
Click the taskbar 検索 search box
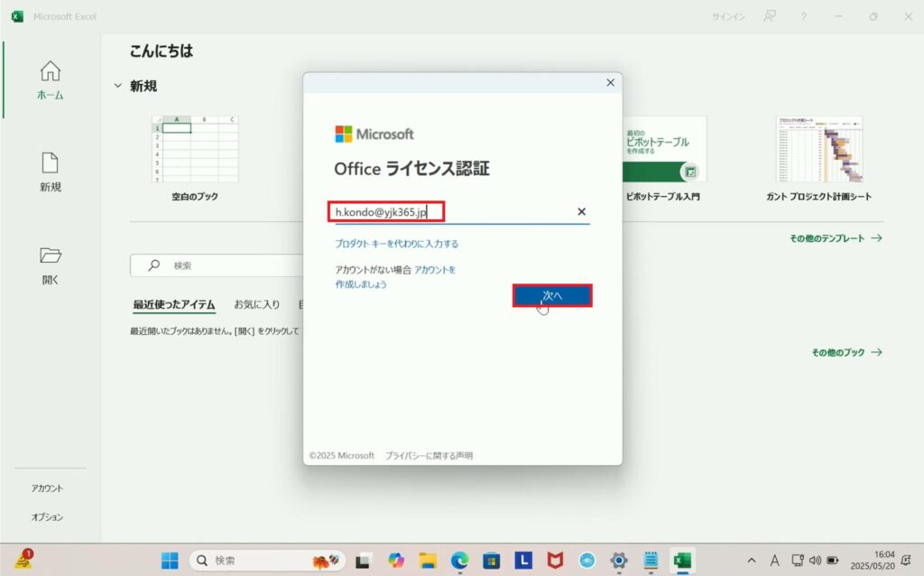click(x=267, y=560)
